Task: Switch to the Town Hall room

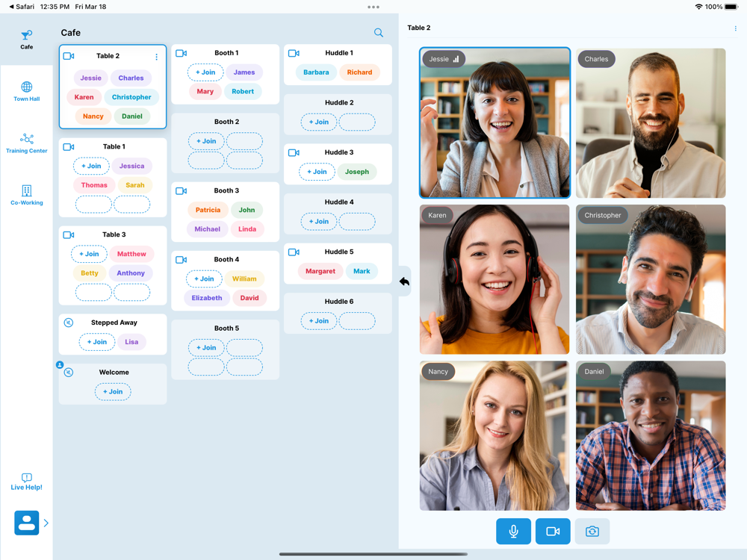Action: (x=27, y=91)
